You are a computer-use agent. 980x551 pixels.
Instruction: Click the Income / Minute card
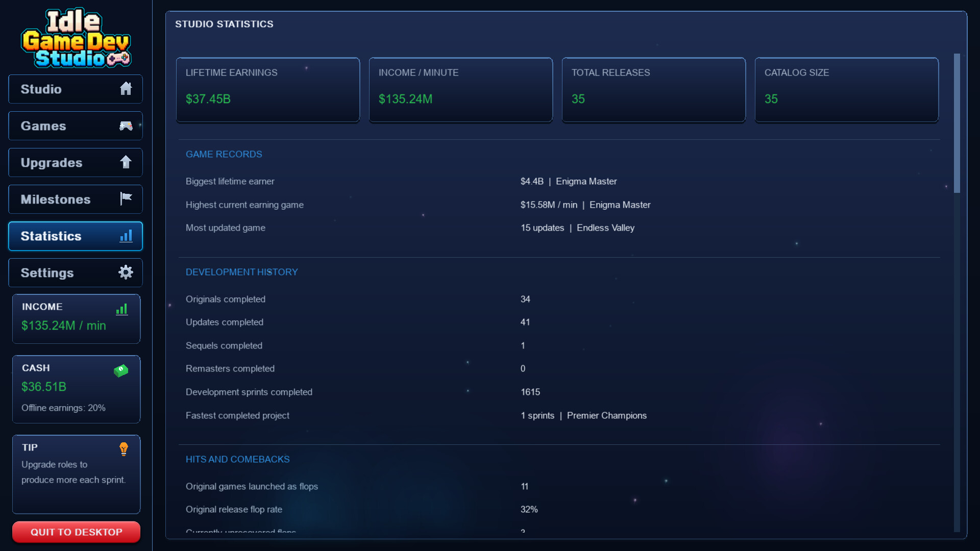[x=461, y=90]
